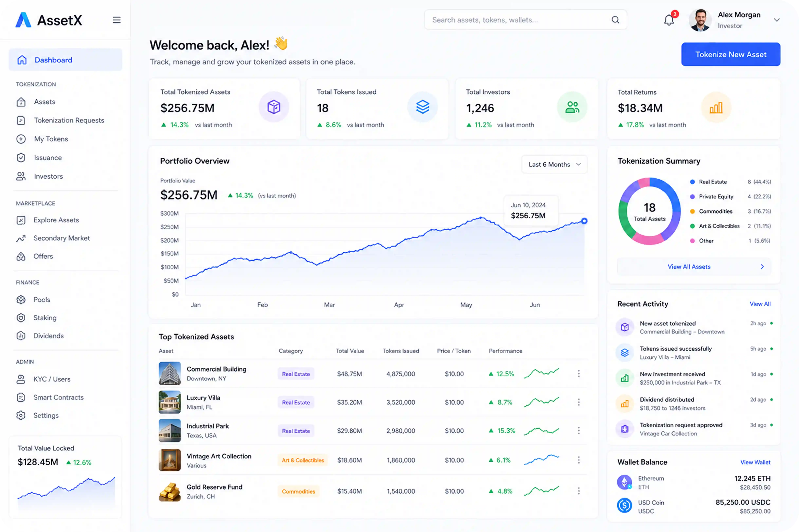The image size is (799, 532).
Task: Click the search magnifier icon
Action: pyautogui.click(x=615, y=20)
